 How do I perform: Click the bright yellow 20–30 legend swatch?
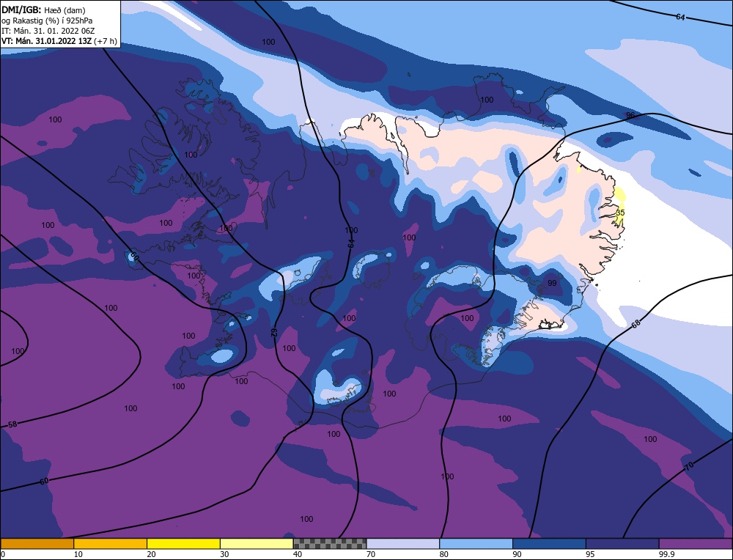[183, 544]
